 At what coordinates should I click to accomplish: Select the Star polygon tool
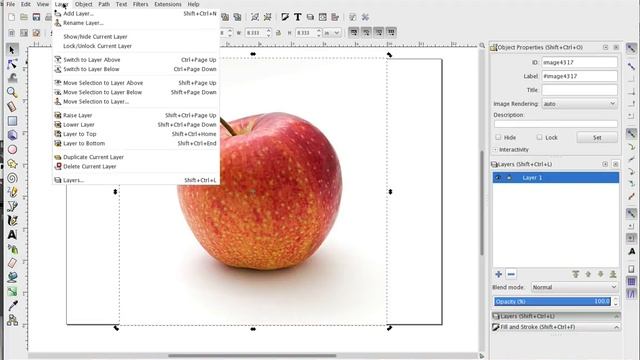(12, 164)
